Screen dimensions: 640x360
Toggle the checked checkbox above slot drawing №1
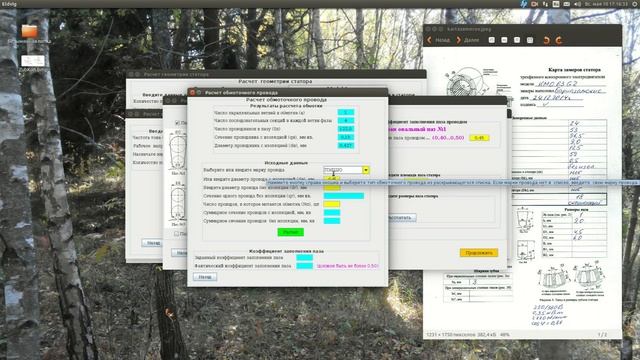pyautogui.click(x=177, y=122)
